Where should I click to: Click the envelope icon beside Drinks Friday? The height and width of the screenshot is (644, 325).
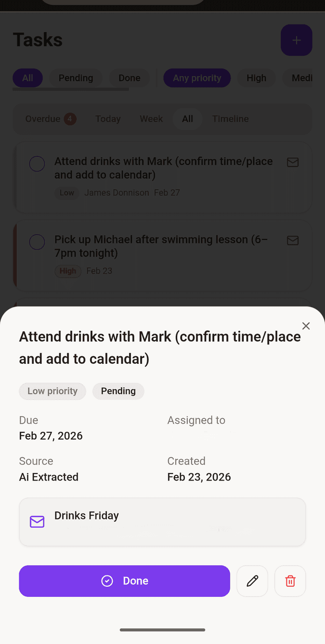[37, 521]
